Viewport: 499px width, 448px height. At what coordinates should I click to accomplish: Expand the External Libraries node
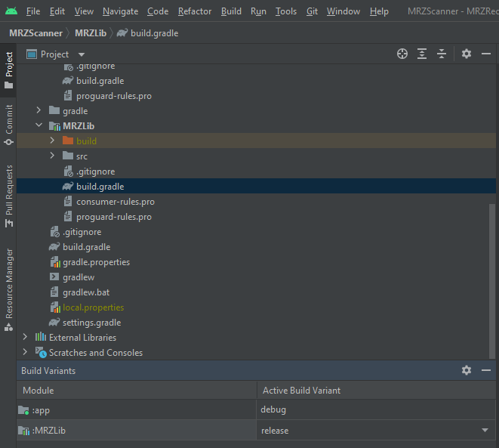point(26,338)
